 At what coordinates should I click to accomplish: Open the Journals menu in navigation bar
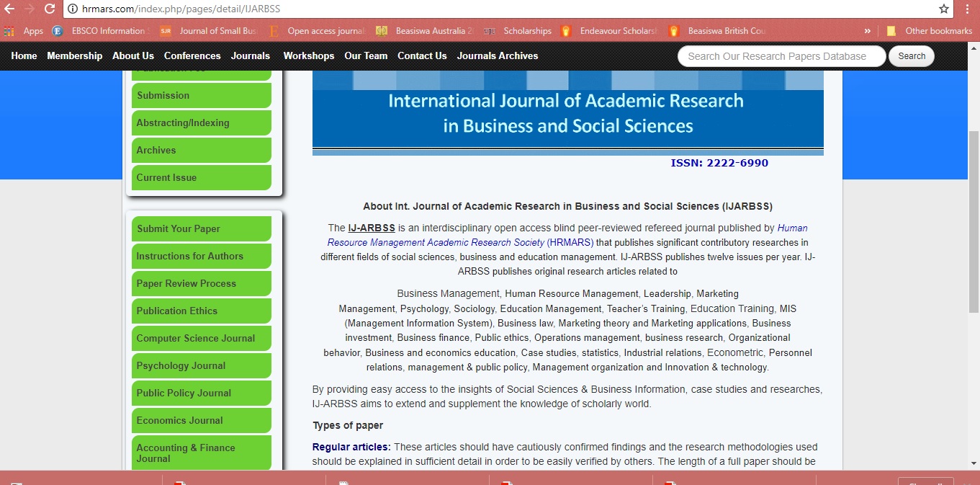251,55
